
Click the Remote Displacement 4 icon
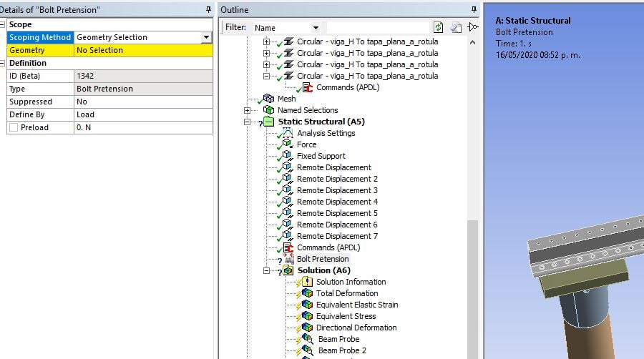[x=288, y=201]
